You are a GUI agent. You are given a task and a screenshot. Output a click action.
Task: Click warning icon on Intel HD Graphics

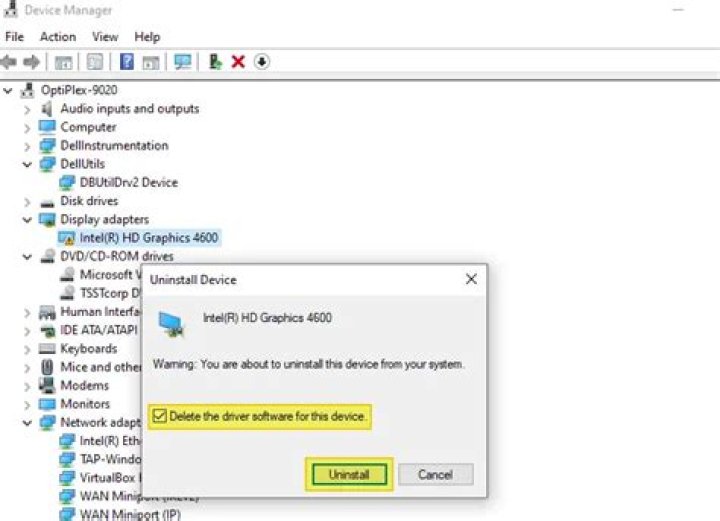click(67, 238)
